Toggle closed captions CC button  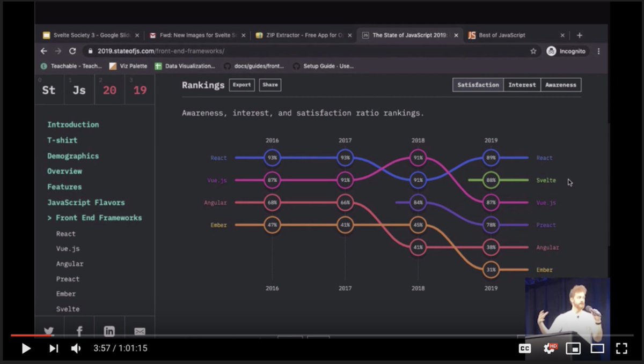525,348
